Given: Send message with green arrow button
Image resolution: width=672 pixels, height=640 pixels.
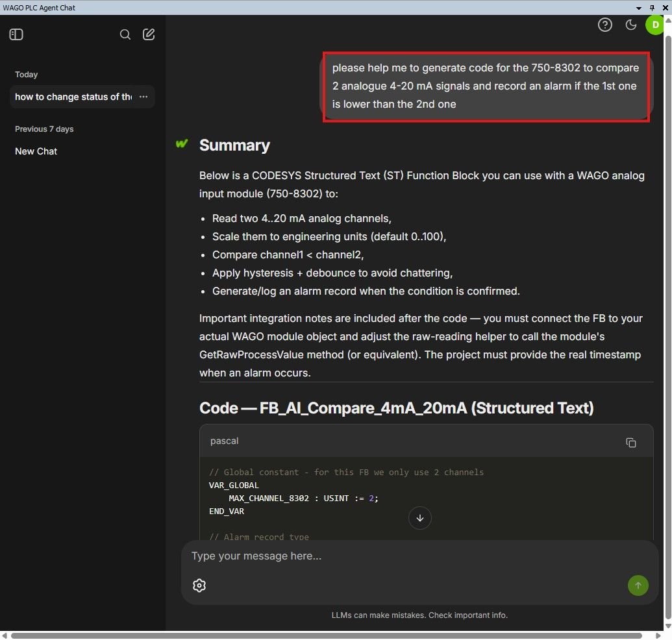Looking at the screenshot, I should pos(638,585).
